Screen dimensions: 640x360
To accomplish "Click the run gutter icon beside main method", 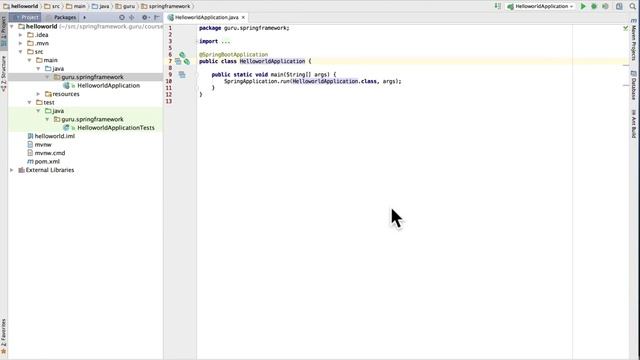I will coord(182,75).
